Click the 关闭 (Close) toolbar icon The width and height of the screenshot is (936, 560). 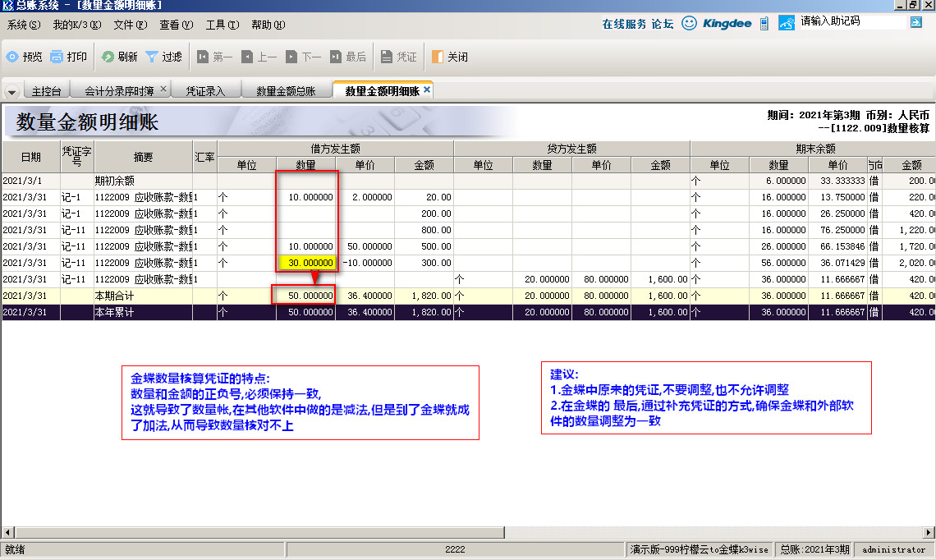[438, 57]
